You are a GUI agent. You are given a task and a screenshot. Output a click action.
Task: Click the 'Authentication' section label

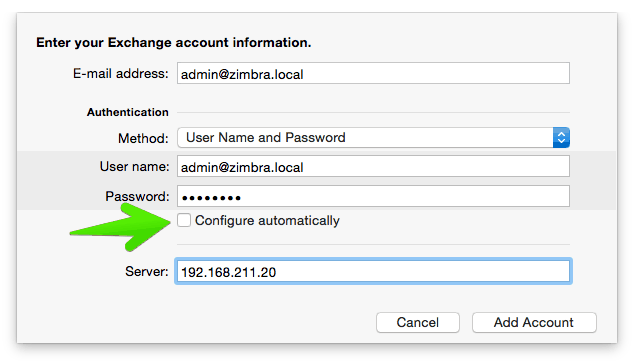(x=127, y=112)
